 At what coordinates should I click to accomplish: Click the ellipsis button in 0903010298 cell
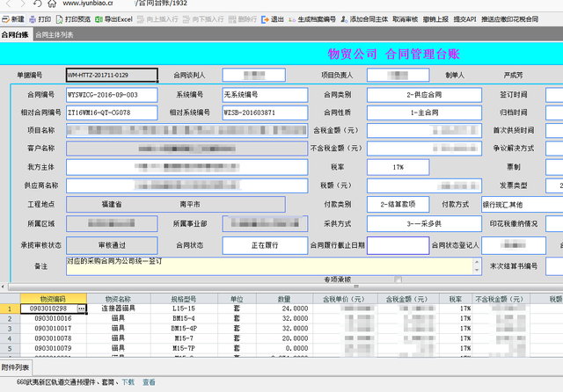coord(82,309)
